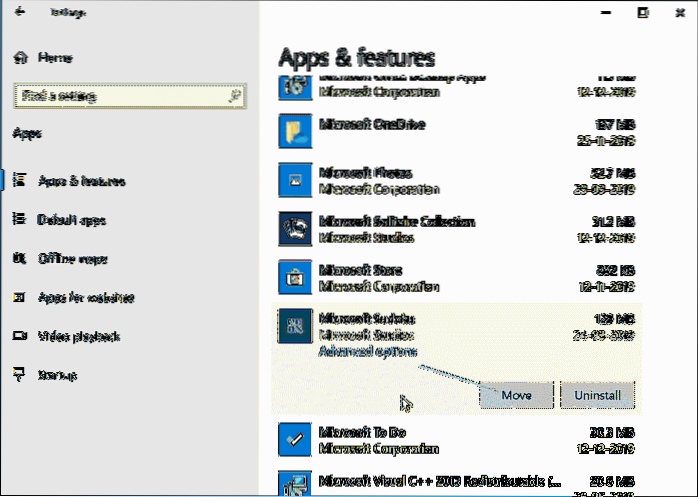Click the Microsoft Sudoku app icon
The image size is (698, 497).
click(295, 326)
